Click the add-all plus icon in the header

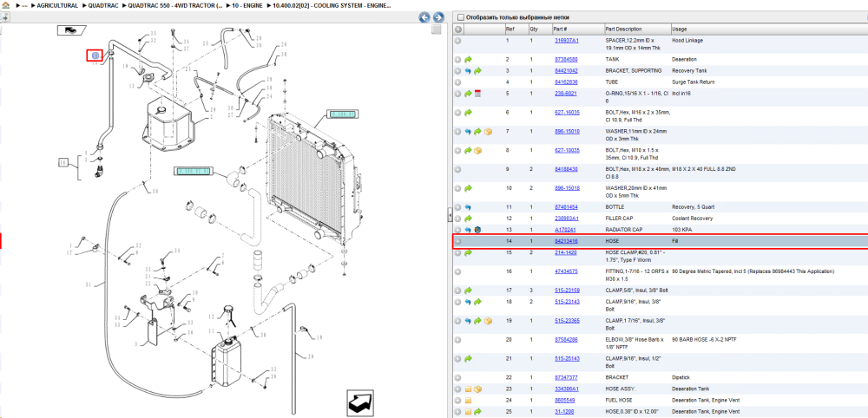pyautogui.click(x=457, y=29)
